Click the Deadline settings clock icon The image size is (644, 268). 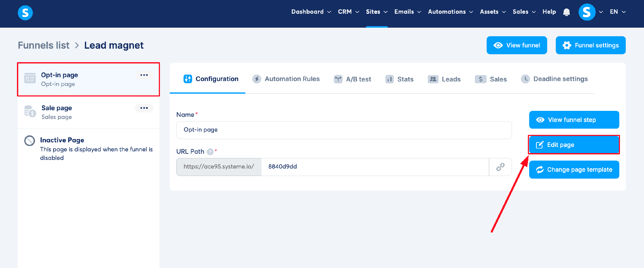(x=525, y=79)
